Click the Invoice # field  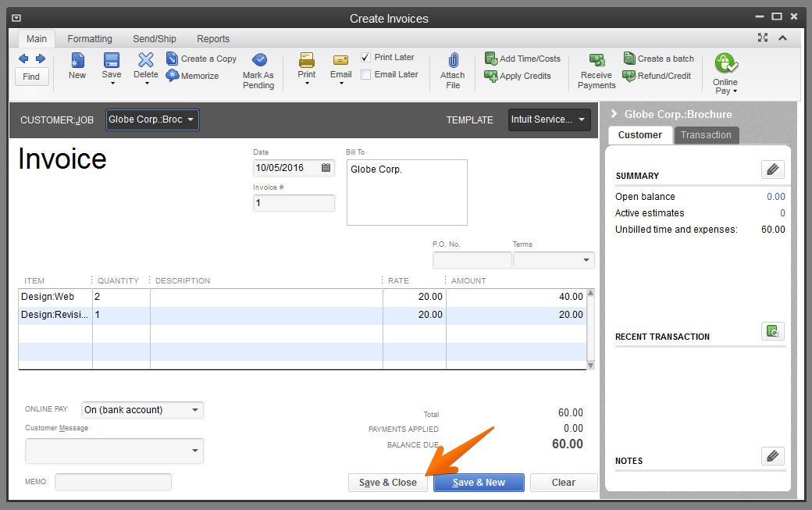(x=294, y=203)
